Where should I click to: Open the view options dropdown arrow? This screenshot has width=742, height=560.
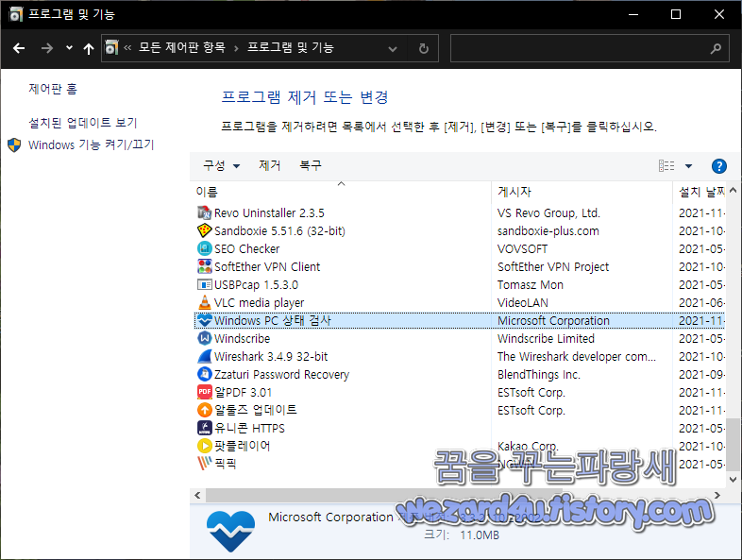(x=688, y=165)
